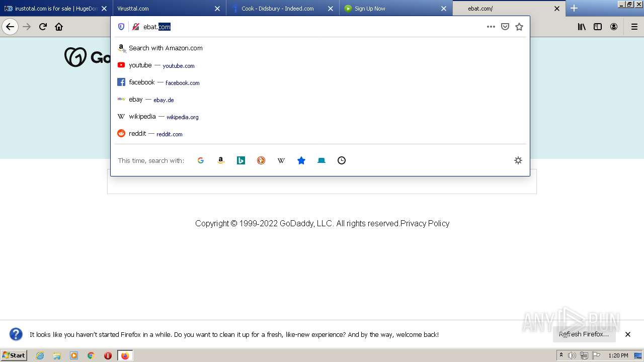644x362 pixels.
Task: Open the Privacy Policy link
Action: [425, 223]
